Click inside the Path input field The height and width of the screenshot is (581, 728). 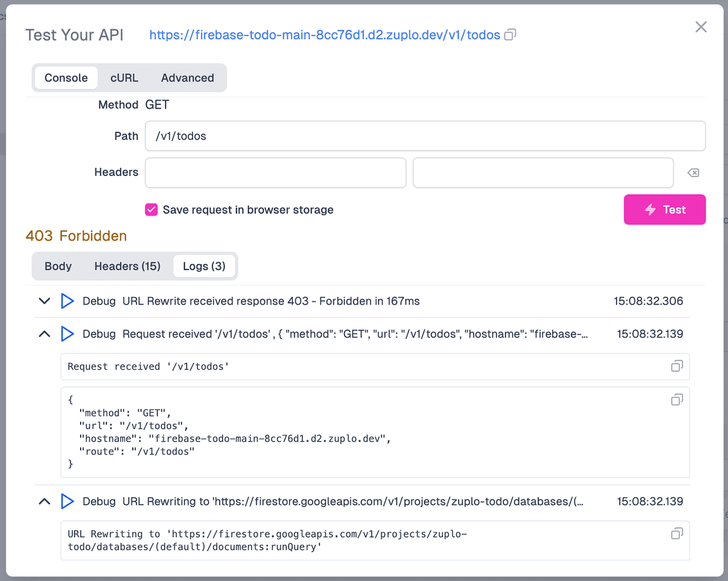point(425,135)
